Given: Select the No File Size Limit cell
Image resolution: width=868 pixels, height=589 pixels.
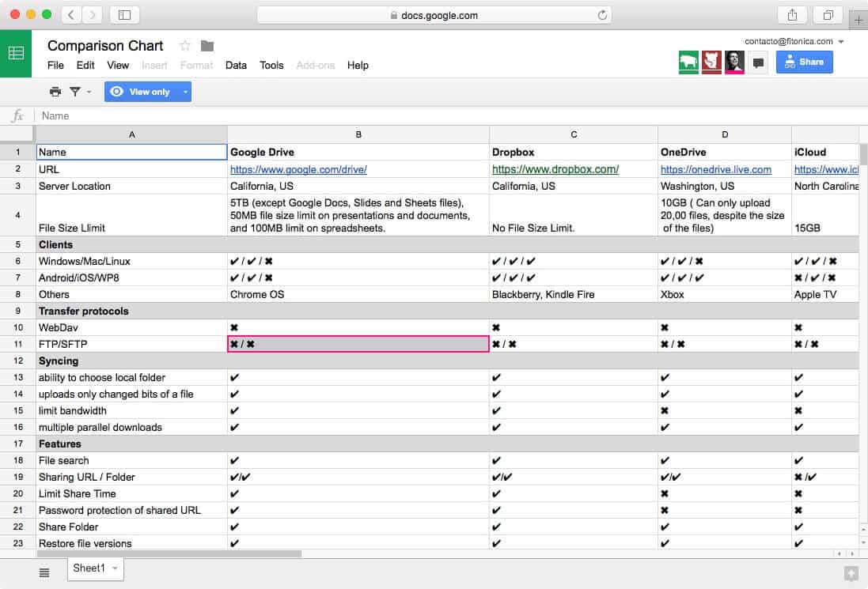Looking at the screenshot, I should pyautogui.click(x=574, y=215).
